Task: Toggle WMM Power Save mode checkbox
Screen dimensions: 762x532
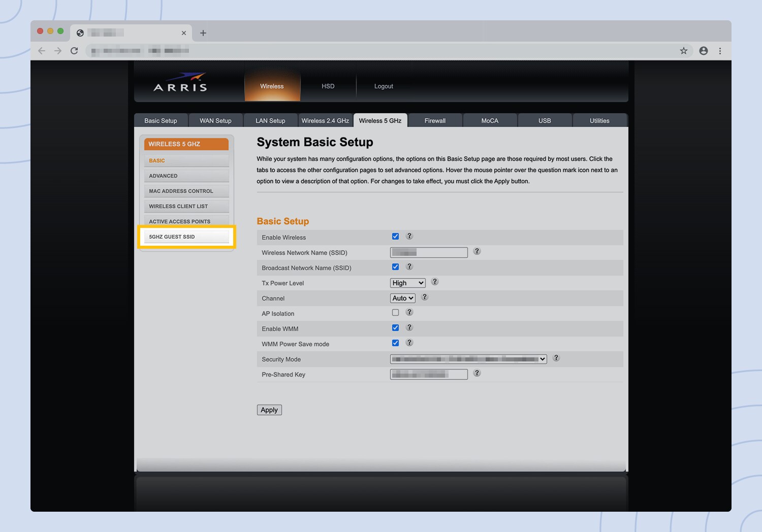Action: 395,343
